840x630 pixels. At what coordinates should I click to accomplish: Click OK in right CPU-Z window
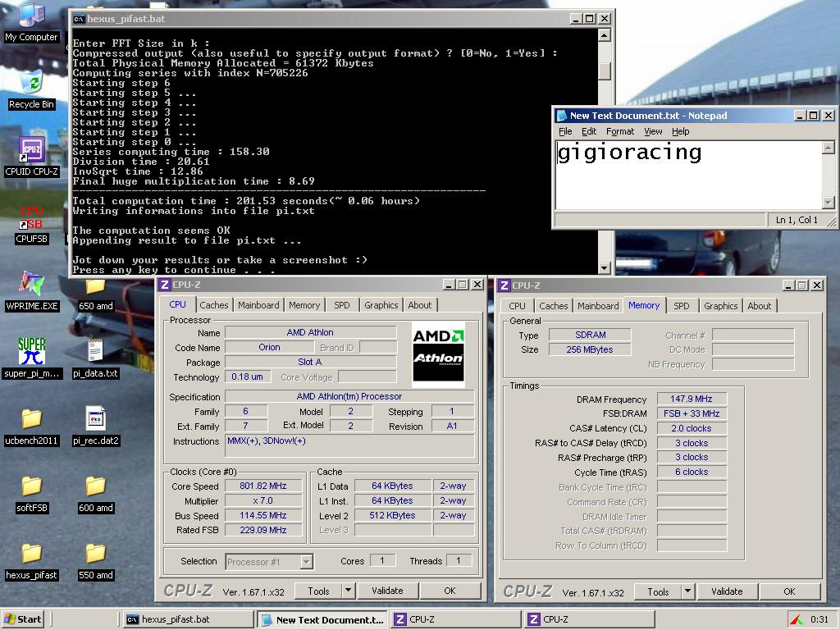[789, 591]
